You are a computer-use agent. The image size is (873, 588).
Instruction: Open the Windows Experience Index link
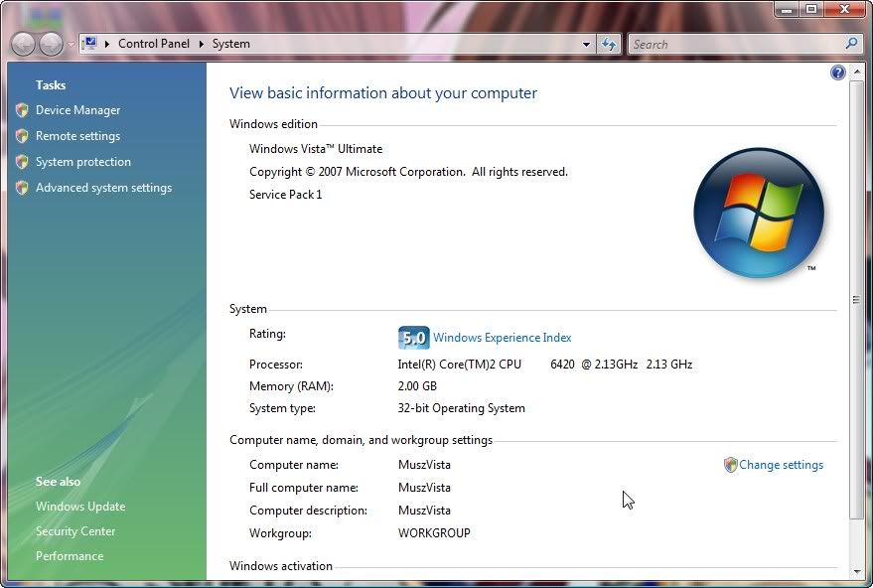point(502,338)
